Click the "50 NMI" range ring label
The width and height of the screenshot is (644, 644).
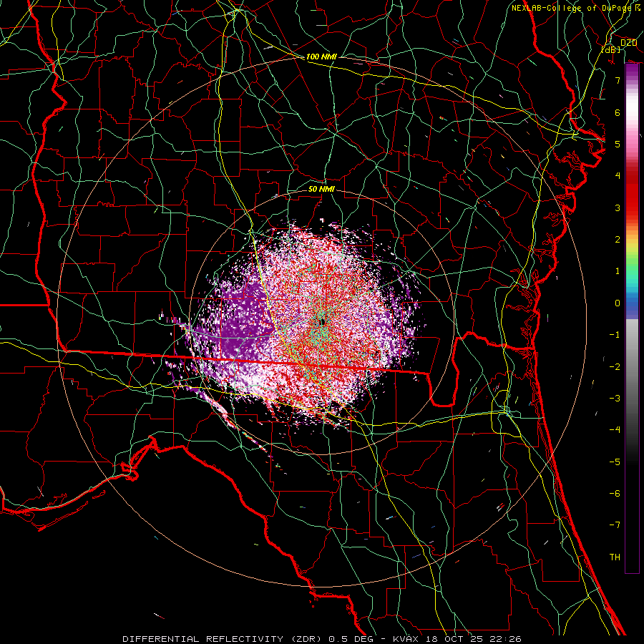pos(321,189)
